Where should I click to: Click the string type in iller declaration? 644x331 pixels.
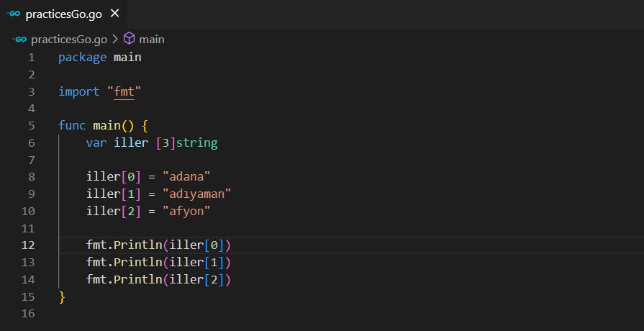tap(196, 142)
